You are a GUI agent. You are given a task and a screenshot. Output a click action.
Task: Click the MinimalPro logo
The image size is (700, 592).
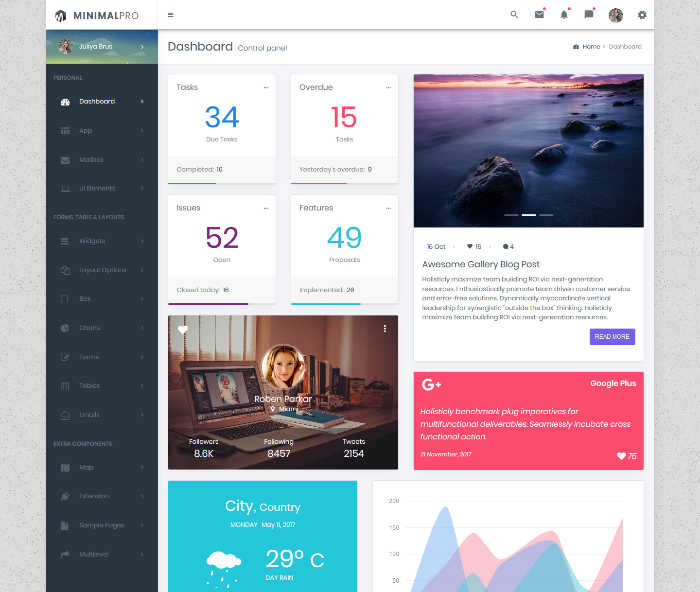(97, 16)
